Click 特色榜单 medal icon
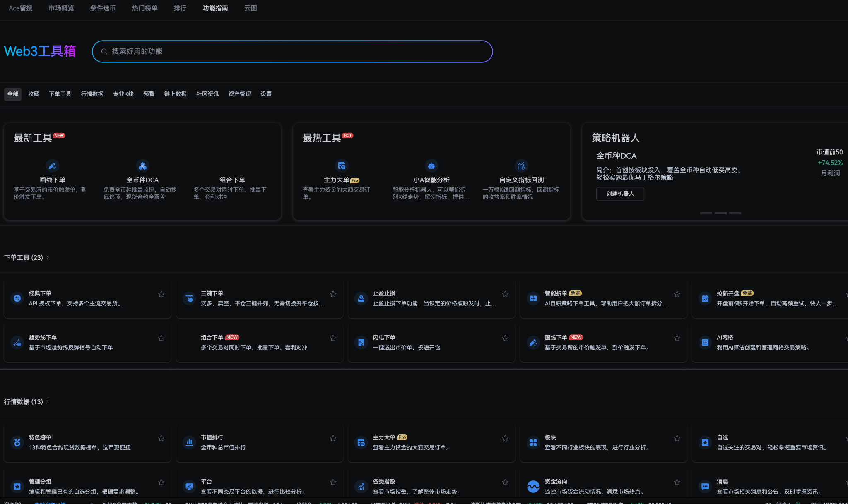Viewport: 848px width, 504px height. (x=17, y=443)
